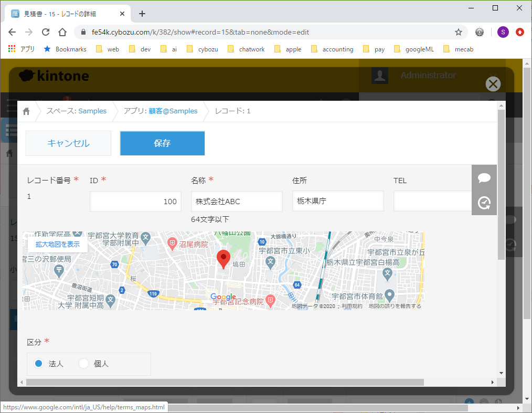Click the browser forward arrow

(29, 32)
